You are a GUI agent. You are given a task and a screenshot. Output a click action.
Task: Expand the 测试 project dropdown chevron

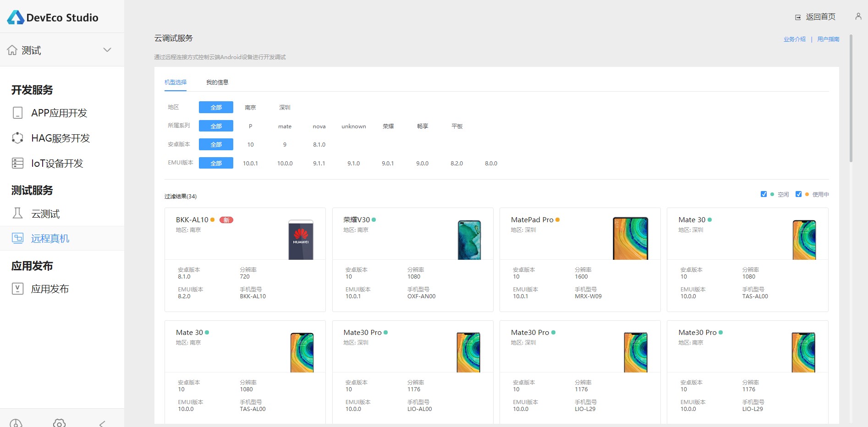(x=107, y=50)
